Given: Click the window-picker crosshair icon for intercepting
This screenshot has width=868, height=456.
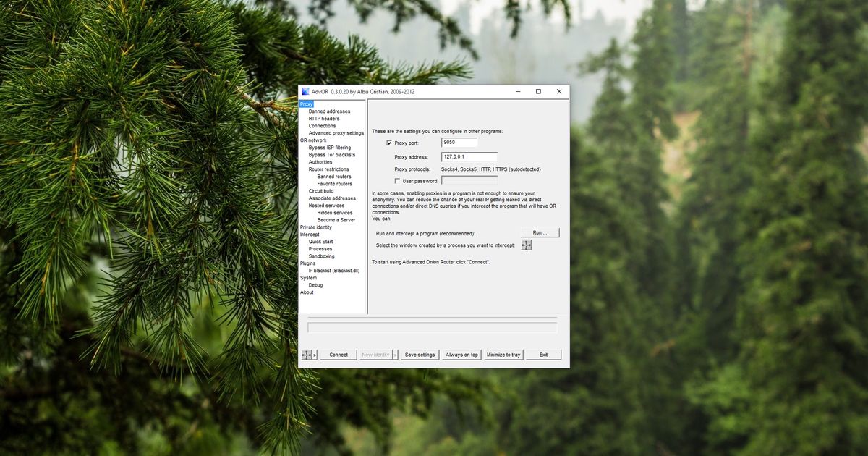Looking at the screenshot, I should coord(527,245).
